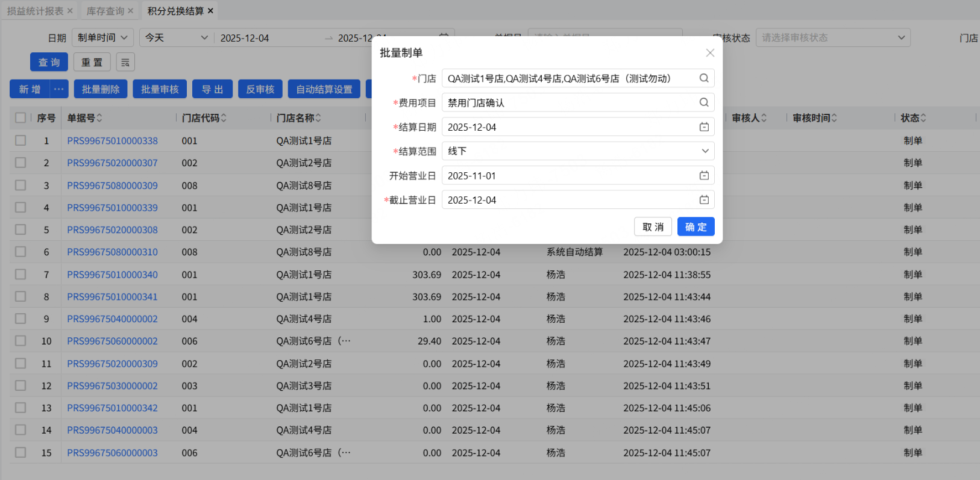Expand the 请选择审核状态 dropdown
The width and height of the screenshot is (980, 480).
(x=832, y=37)
